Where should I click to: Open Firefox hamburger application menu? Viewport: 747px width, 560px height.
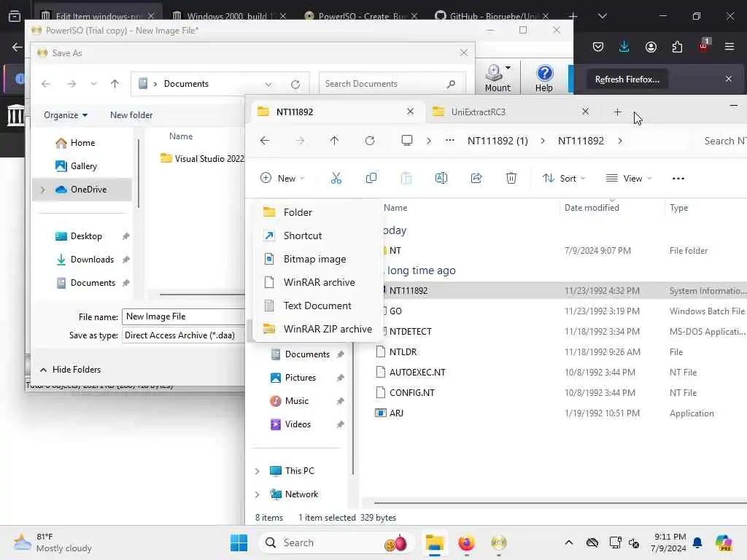(x=729, y=47)
